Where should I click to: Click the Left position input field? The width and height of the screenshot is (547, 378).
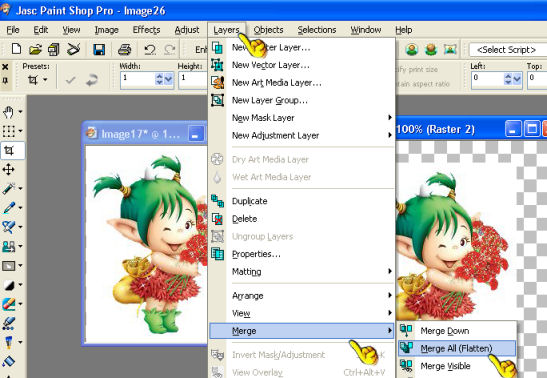point(487,80)
